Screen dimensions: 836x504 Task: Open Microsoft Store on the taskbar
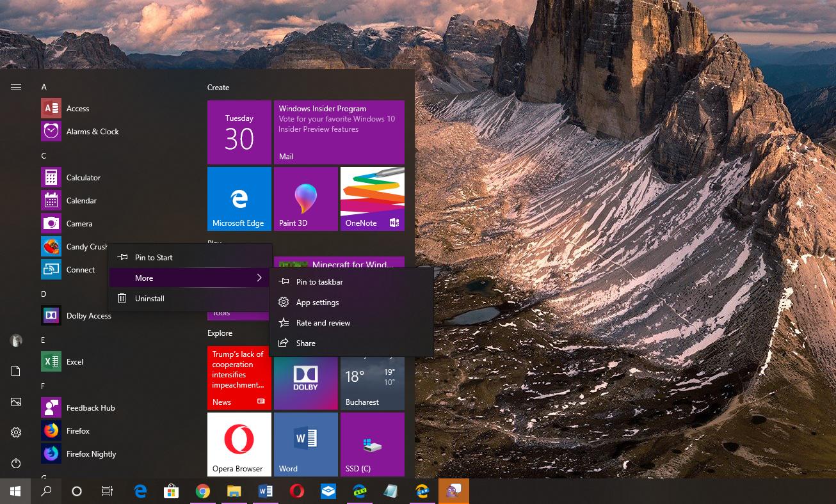pyautogui.click(x=171, y=491)
